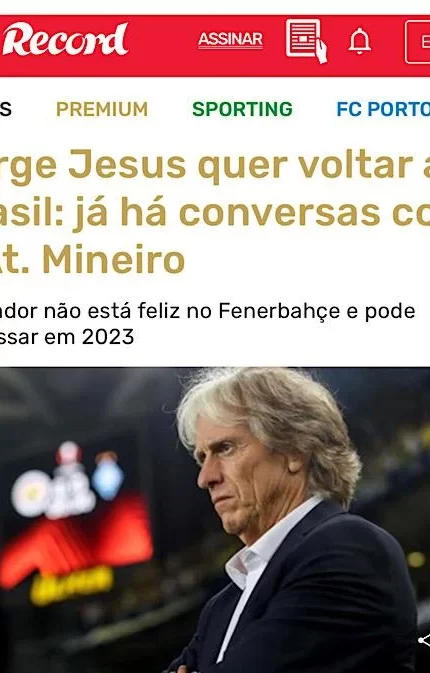Click the red Record header bar
The height and width of the screenshot is (673, 430).
[x=215, y=46]
